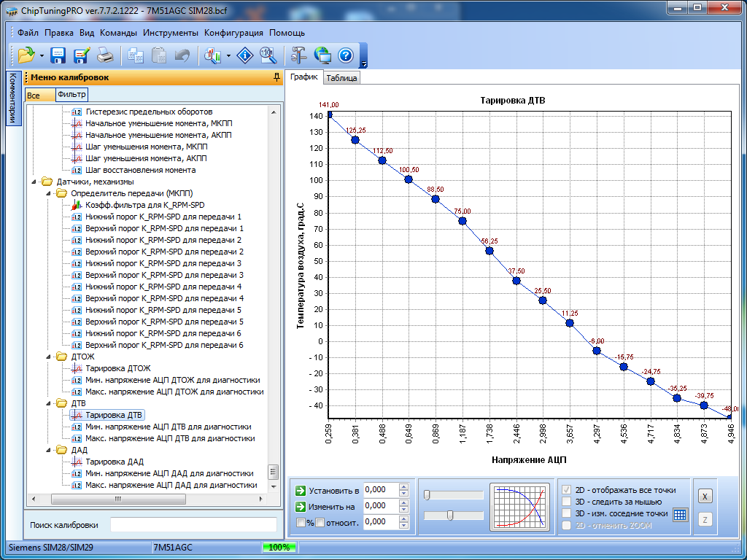Image resolution: width=747 pixels, height=560 pixels.
Task: Click the printer icon in toolbar
Action: [x=105, y=55]
